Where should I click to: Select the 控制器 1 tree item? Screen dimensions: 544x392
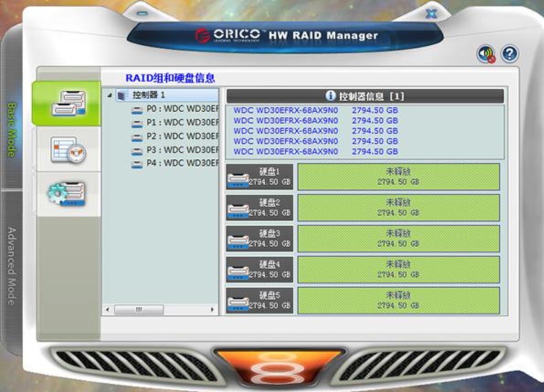click(x=167, y=95)
